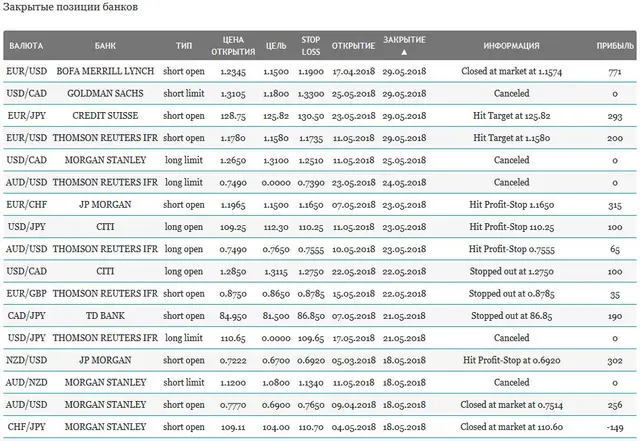Click the closing date 25.05.2018
Image resolution: width=640 pixels, height=441 pixels.
pyautogui.click(x=404, y=160)
